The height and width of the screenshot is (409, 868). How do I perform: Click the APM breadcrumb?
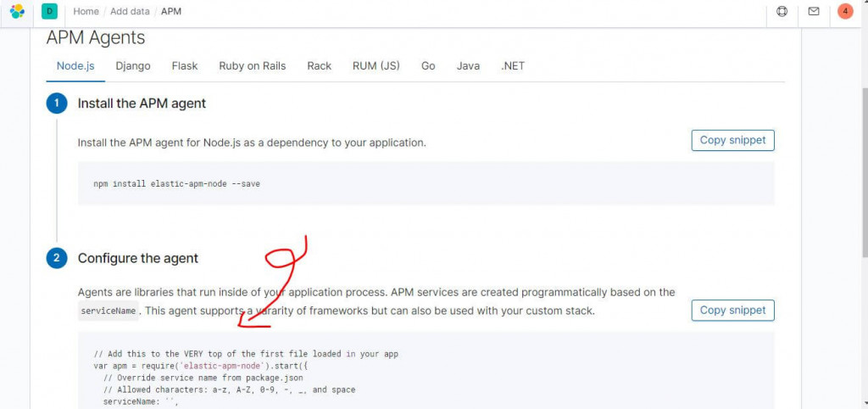(x=171, y=11)
